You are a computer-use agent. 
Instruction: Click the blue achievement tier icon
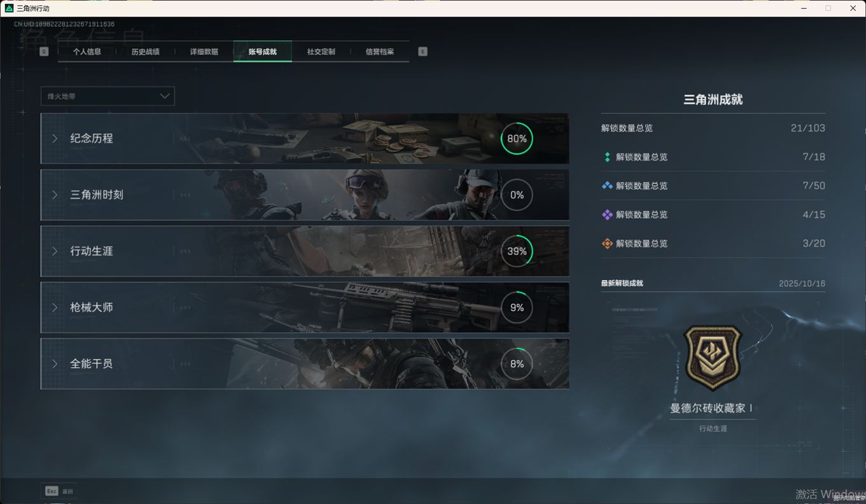(607, 186)
